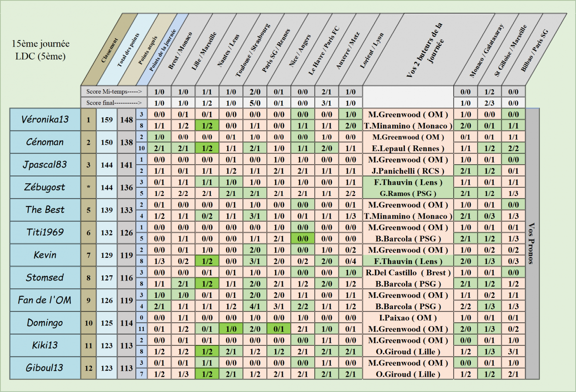Click the Brest / Monaco match header
Image resolution: width=576 pixels, height=392 pixels.
[179, 51]
